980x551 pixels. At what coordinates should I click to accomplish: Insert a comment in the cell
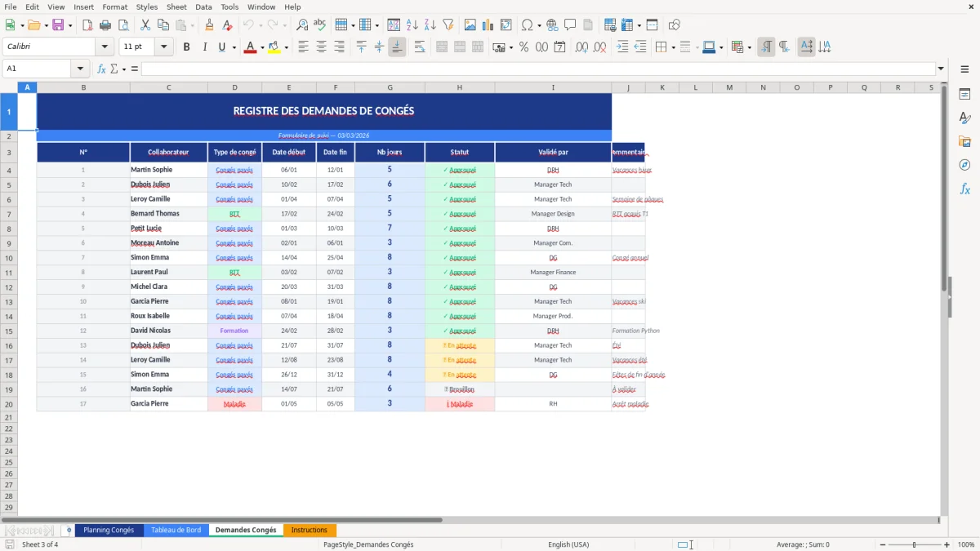point(570,24)
